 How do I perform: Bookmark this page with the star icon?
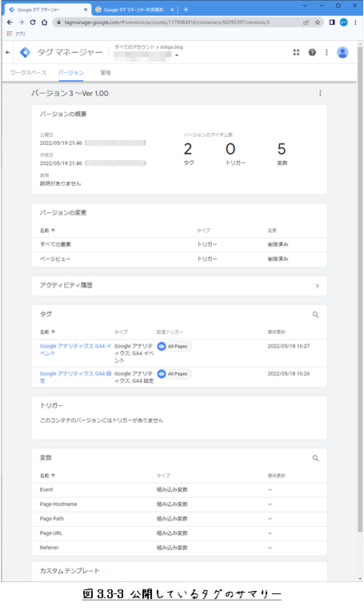[318, 22]
